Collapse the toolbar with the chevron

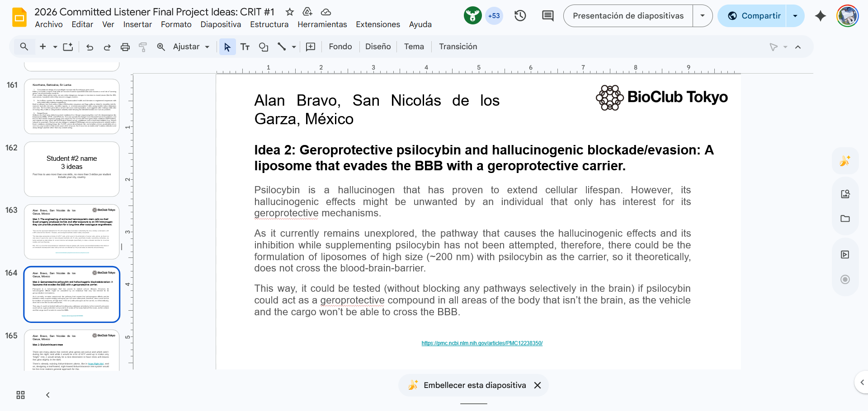point(798,47)
